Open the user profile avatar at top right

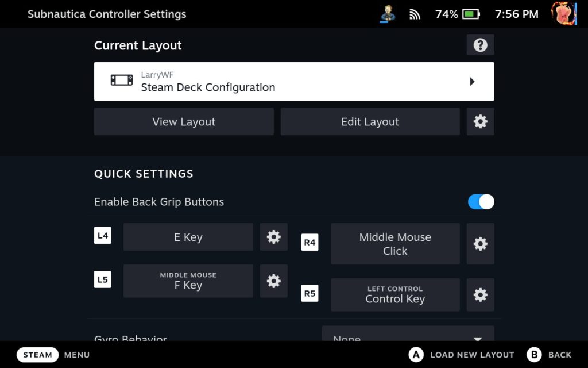[x=564, y=14]
